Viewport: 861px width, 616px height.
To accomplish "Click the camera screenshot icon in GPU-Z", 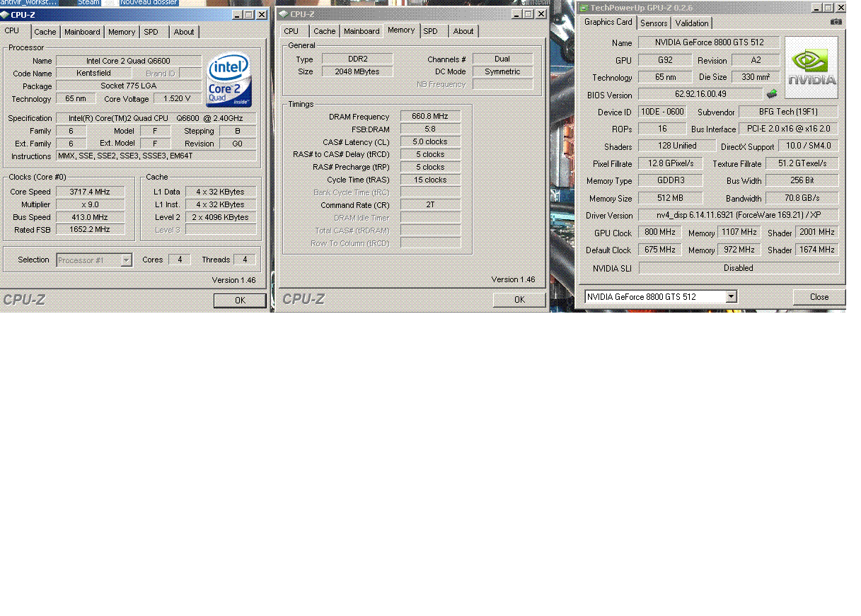I will click(x=836, y=22).
